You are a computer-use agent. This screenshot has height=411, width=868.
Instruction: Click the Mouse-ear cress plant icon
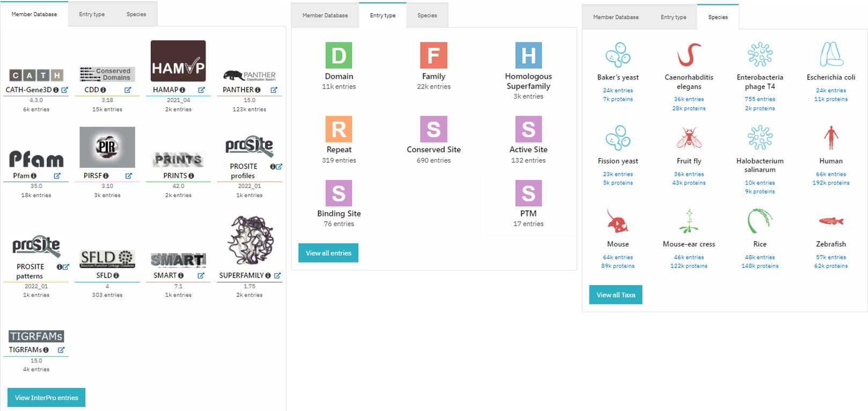(689, 221)
